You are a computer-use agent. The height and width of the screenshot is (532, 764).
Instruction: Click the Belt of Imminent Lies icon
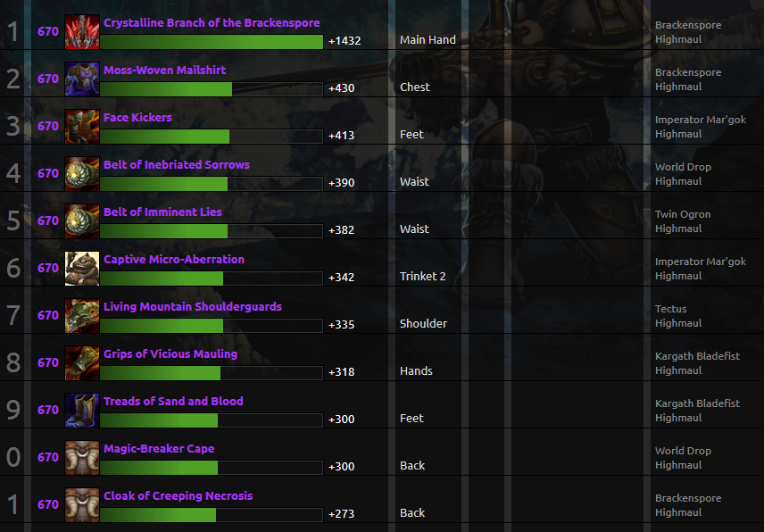[x=82, y=220]
